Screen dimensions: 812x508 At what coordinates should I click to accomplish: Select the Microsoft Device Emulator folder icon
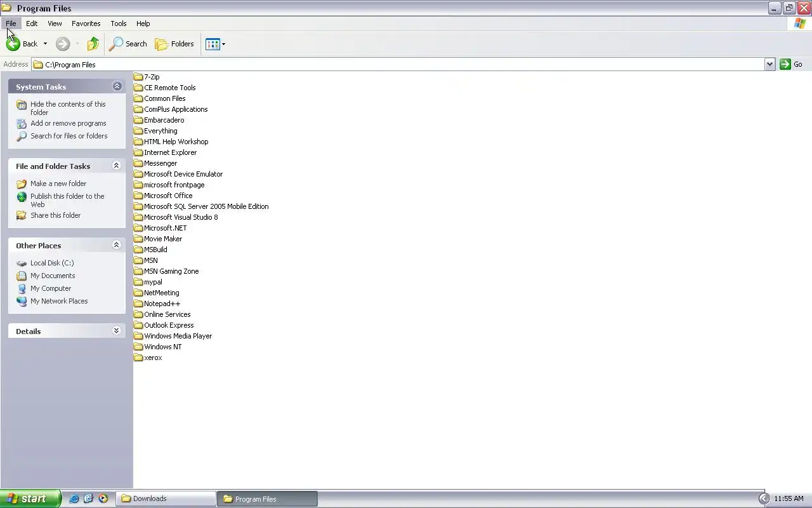click(138, 174)
